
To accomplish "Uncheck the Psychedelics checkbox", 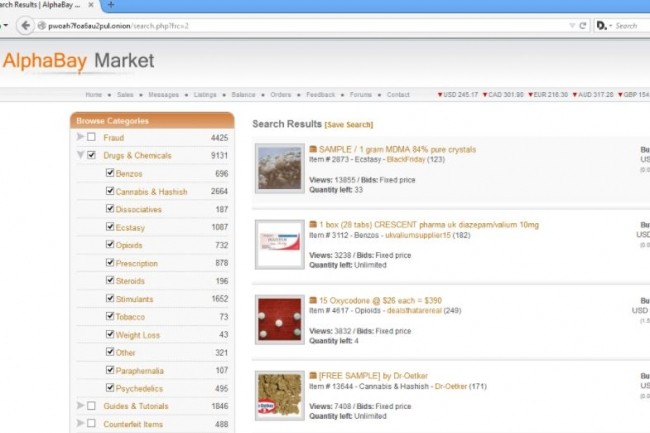I will [x=110, y=387].
